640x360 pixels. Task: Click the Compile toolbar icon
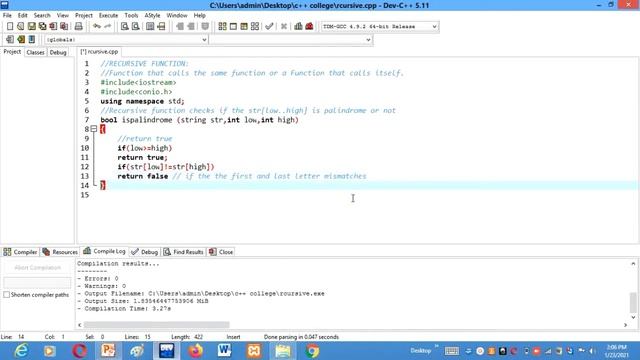click(222, 26)
